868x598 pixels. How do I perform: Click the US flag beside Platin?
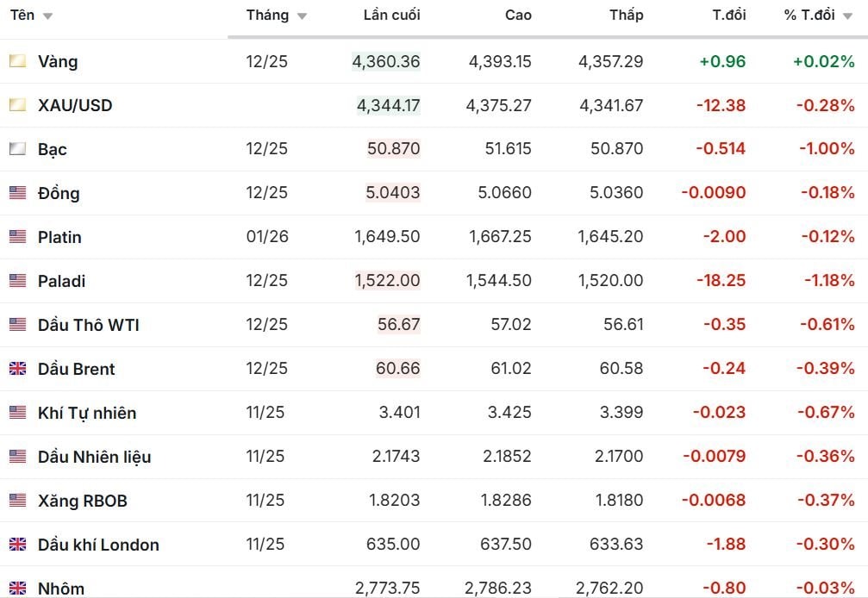[17, 237]
